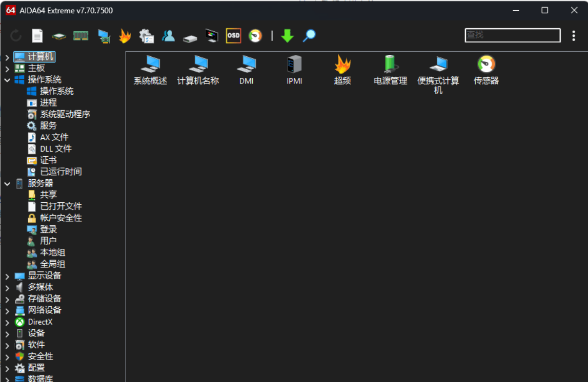The height and width of the screenshot is (382, 588).
Task: Select the 存储设备 label in the tree
Action: click(x=45, y=299)
